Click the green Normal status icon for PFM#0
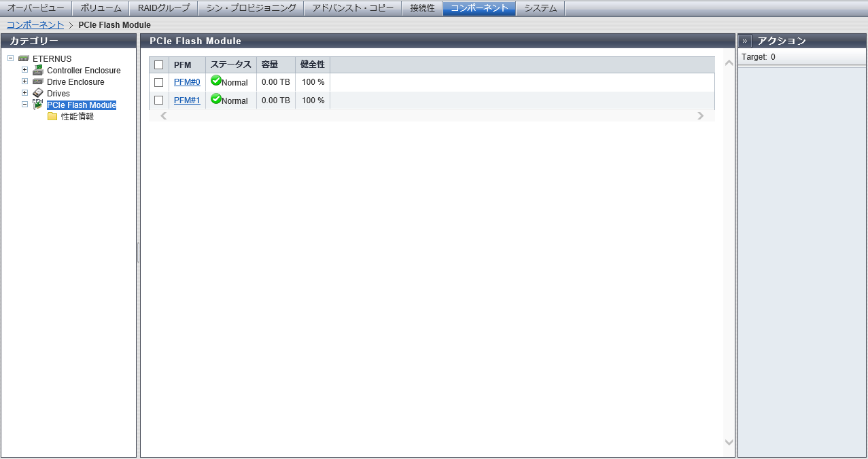Image resolution: width=868 pixels, height=459 pixels. click(x=216, y=81)
